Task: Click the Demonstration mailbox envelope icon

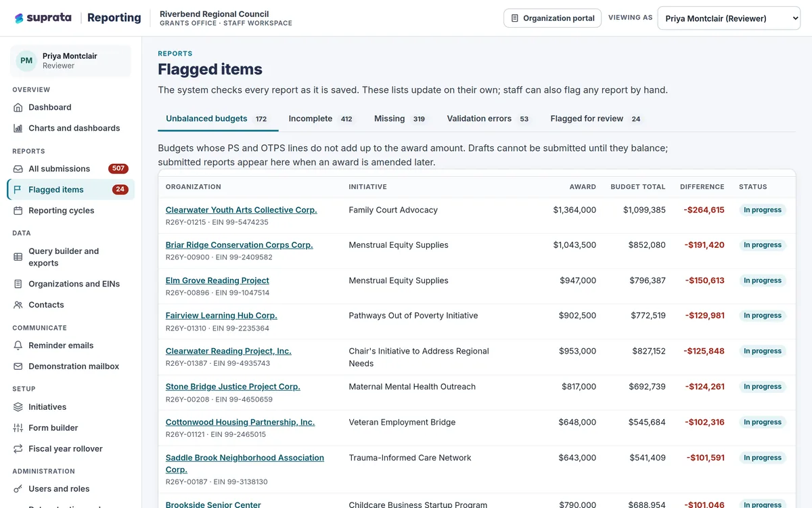Action: click(x=18, y=366)
